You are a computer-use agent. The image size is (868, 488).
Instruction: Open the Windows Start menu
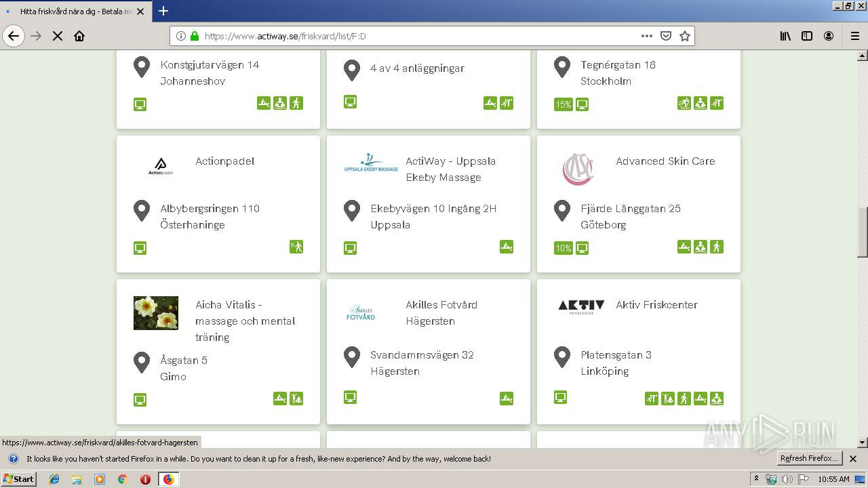[18, 479]
